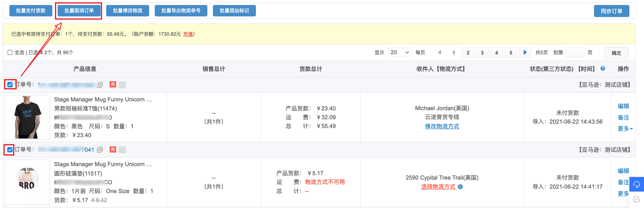The height and width of the screenshot is (208, 644).
Task: Go to page 3 of orders
Action: pyautogui.click(x=482, y=53)
